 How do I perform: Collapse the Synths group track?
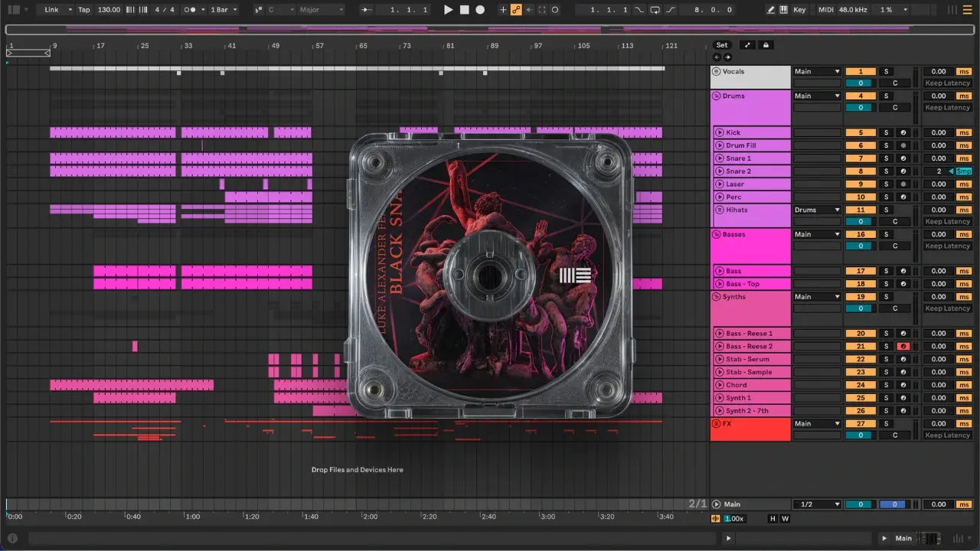pos(717,297)
